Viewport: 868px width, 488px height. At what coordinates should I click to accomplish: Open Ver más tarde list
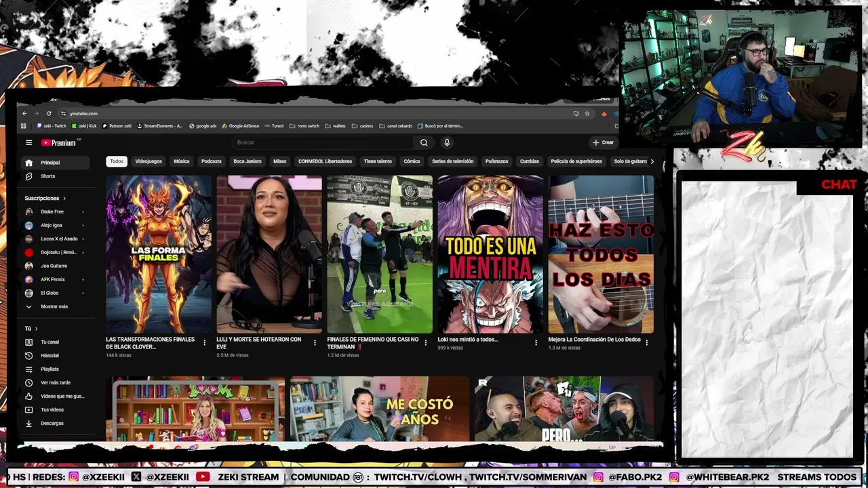pyautogui.click(x=56, y=382)
